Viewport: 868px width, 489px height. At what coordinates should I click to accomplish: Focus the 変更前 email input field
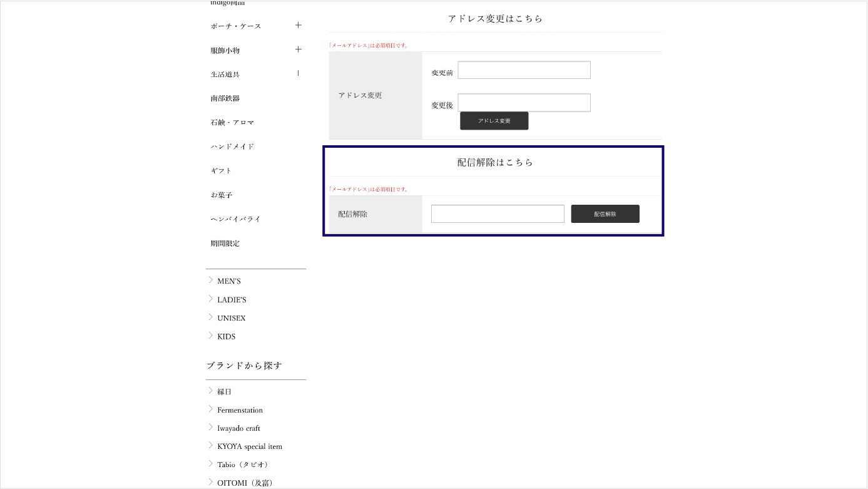[x=524, y=70]
